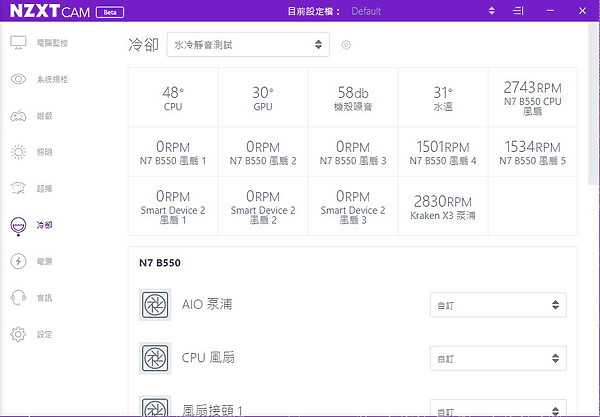Click the 1534RPM N7 B550 風扇 5 tile
This screenshot has width=600, height=417.
(533, 152)
